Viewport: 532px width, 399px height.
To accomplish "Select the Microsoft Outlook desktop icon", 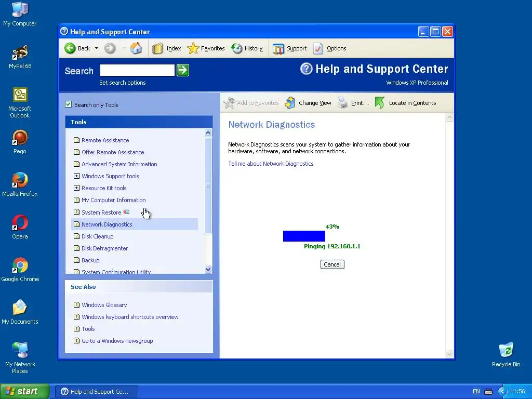I will tap(20, 102).
